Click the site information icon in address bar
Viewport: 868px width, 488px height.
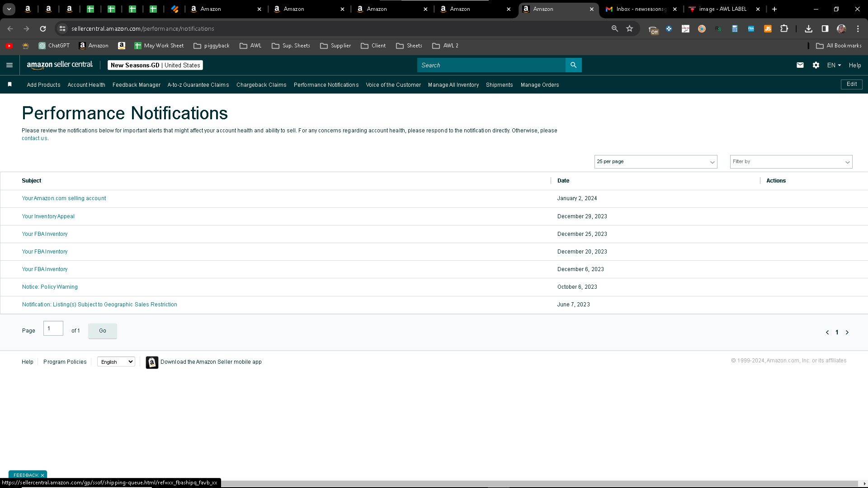click(x=62, y=28)
